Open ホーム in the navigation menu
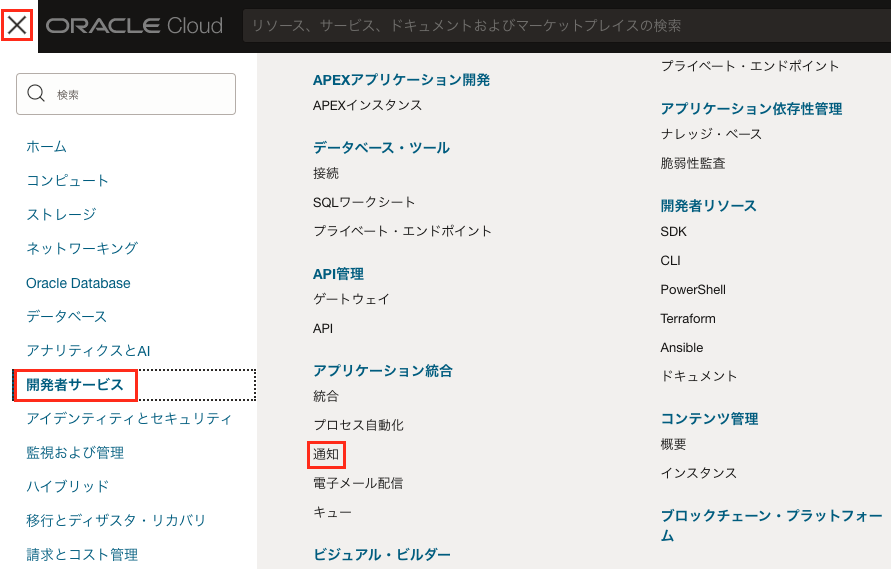The height and width of the screenshot is (569, 891). [x=46, y=147]
